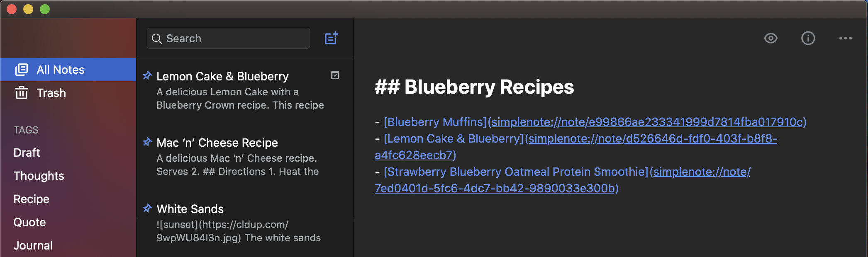Click the Trash bin icon
868x257 pixels.
pyautogui.click(x=22, y=93)
